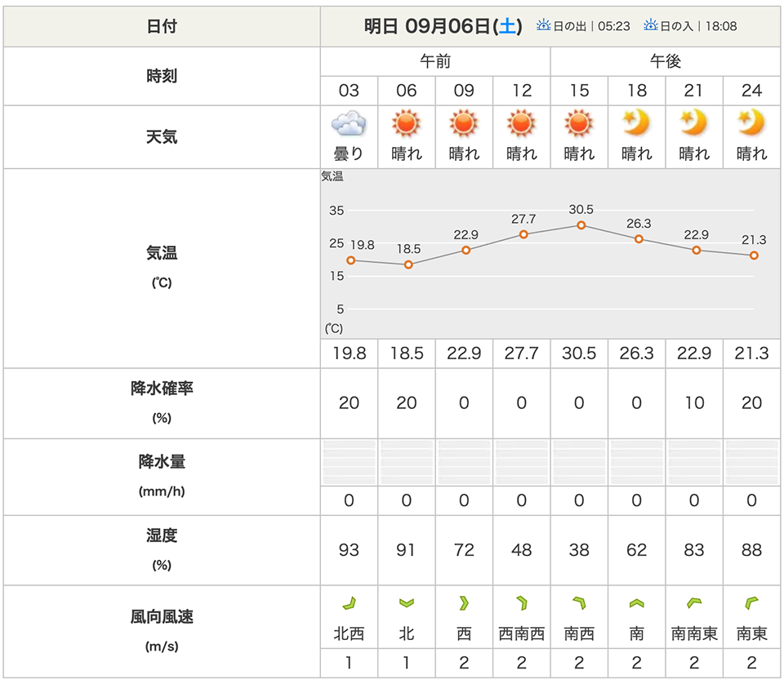Click the 北西 wind direction arrow at 03
Screen dimensions: 784x680
[349, 604]
